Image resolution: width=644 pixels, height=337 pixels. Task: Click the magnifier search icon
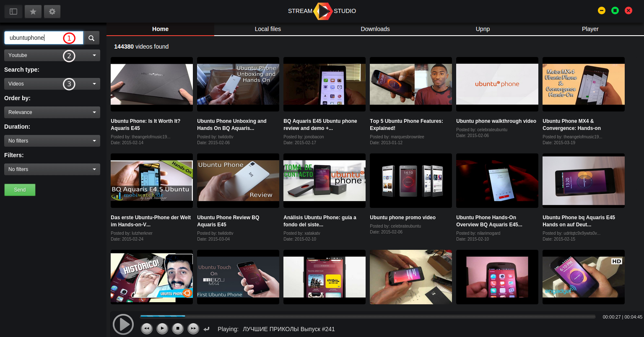pos(91,38)
